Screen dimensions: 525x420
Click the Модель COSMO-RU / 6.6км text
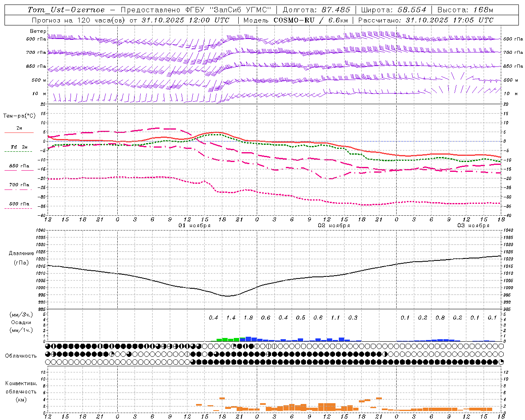pyautogui.click(x=296, y=20)
